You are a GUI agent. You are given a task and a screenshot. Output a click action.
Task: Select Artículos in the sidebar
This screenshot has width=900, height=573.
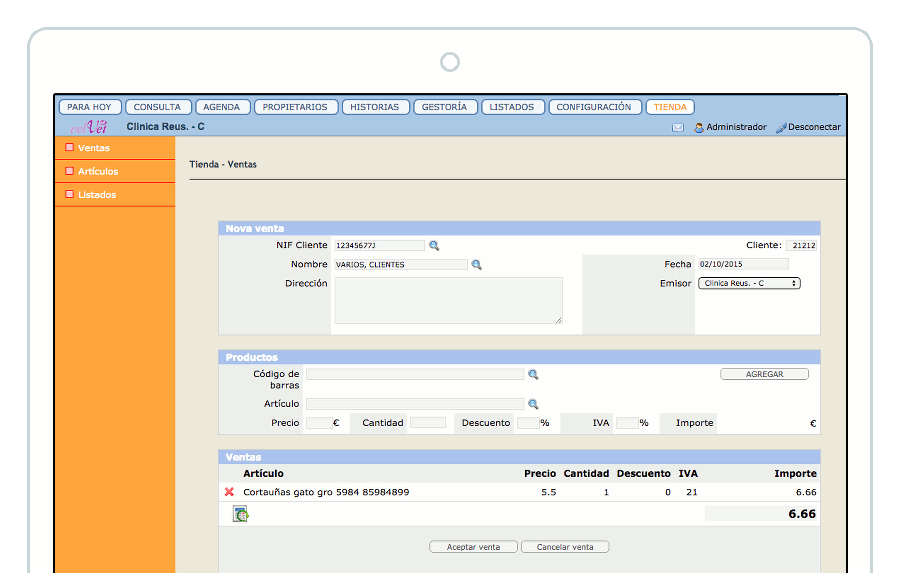pyautogui.click(x=98, y=172)
